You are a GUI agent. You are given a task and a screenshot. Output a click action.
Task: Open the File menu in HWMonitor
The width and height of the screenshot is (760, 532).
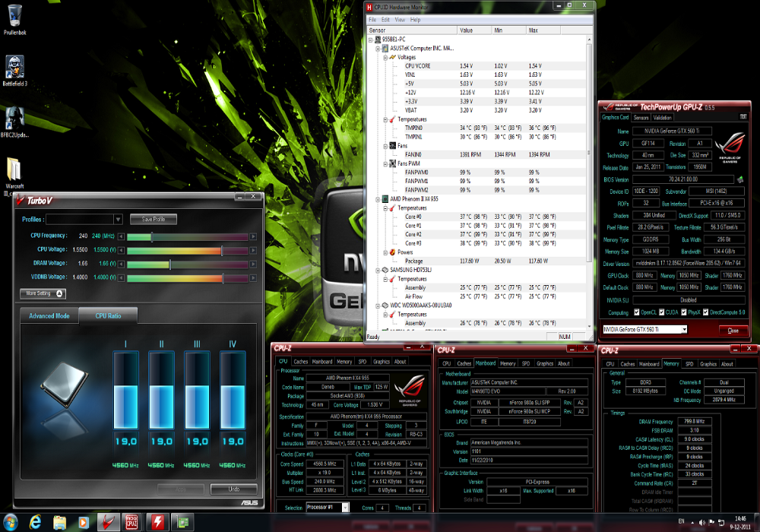click(372, 20)
